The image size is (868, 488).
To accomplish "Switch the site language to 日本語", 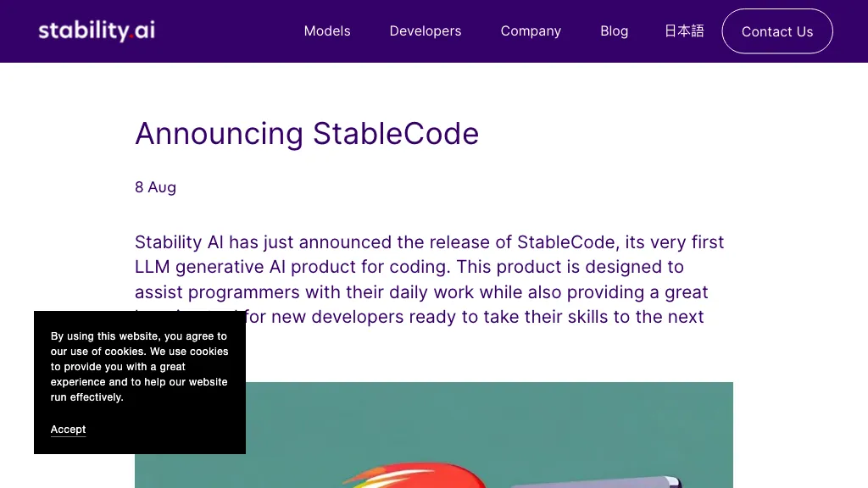I will [684, 31].
